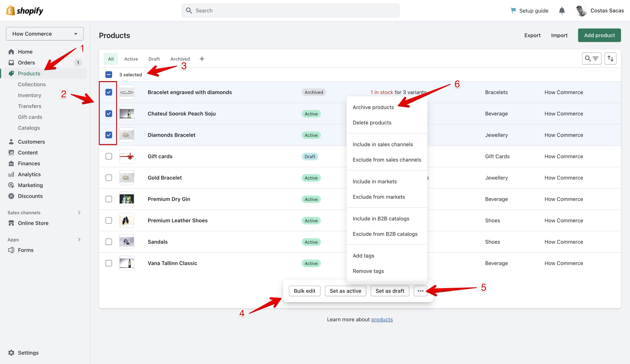Check the Vana Tallinn Classic checkbox

pyautogui.click(x=108, y=263)
